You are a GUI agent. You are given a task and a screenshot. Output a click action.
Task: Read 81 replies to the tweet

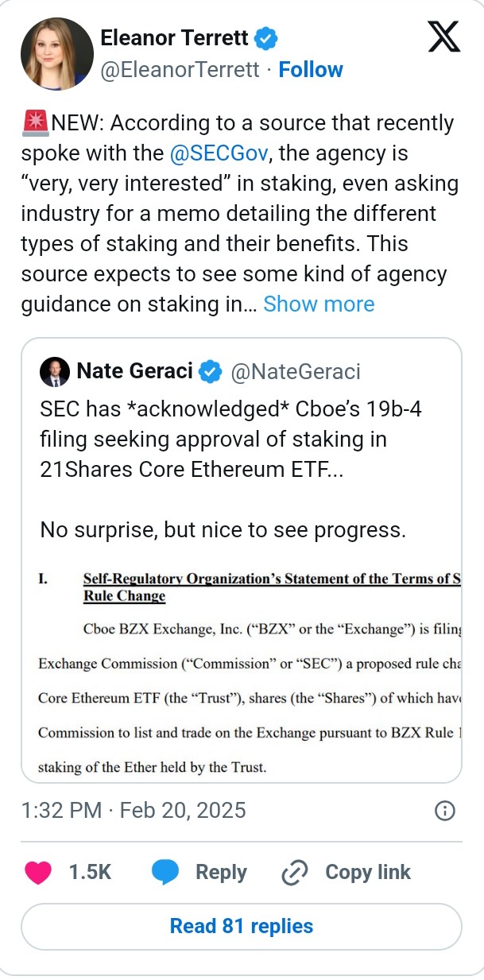point(241,926)
